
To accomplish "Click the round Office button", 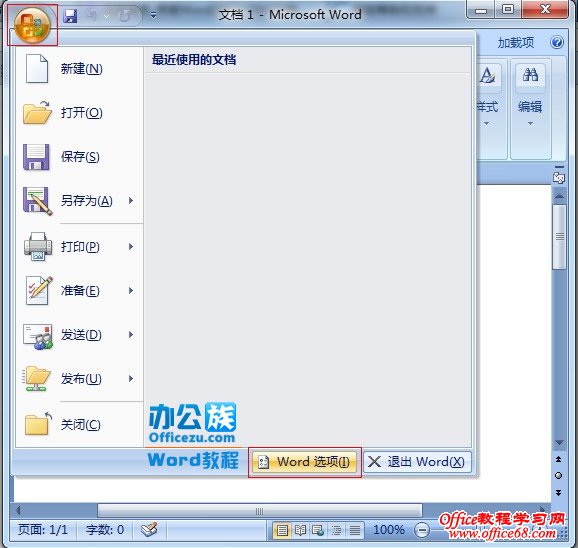I will 32,25.
